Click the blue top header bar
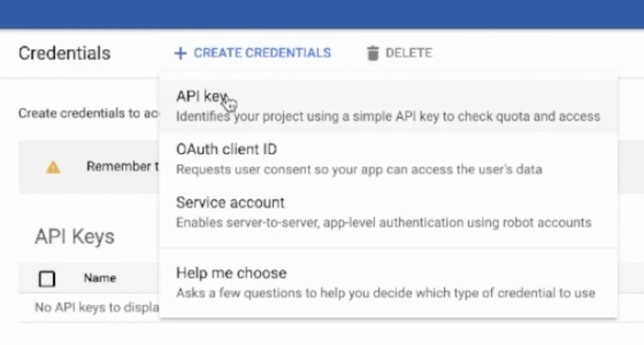The height and width of the screenshot is (345, 644). click(x=322, y=14)
